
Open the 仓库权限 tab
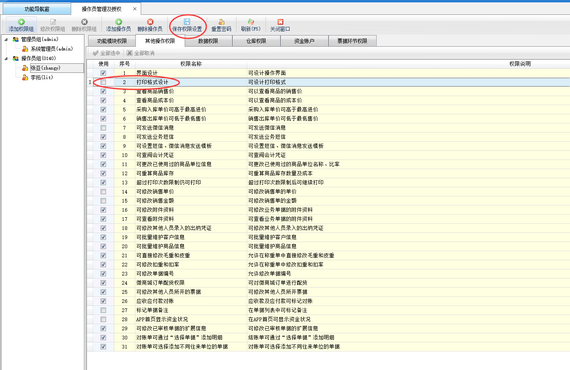click(256, 41)
